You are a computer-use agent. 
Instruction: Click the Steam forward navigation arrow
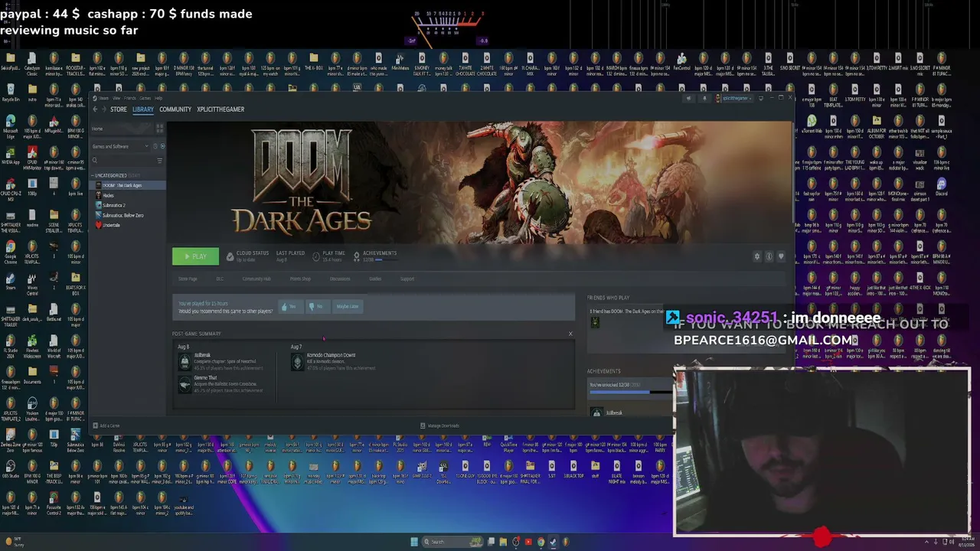pyautogui.click(x=103, y=109)
